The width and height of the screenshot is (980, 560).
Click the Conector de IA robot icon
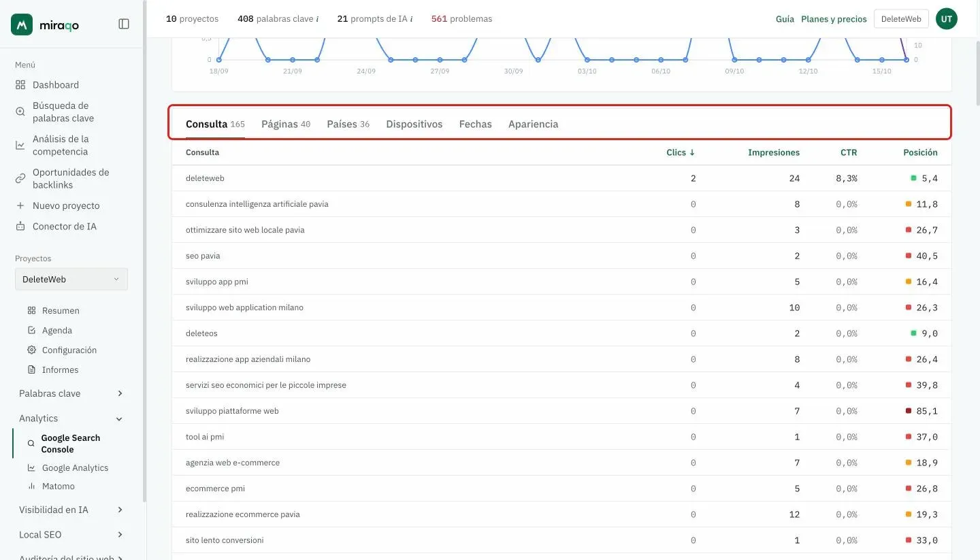pos(20,227)
